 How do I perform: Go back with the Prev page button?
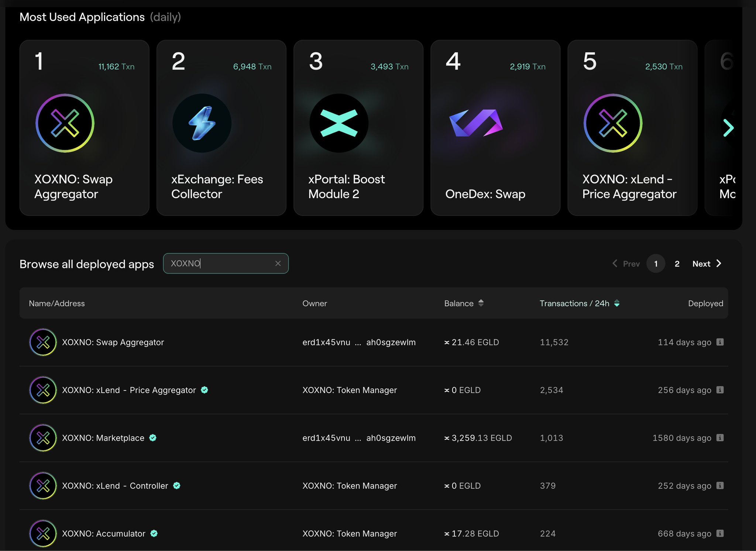coord(626,264)
